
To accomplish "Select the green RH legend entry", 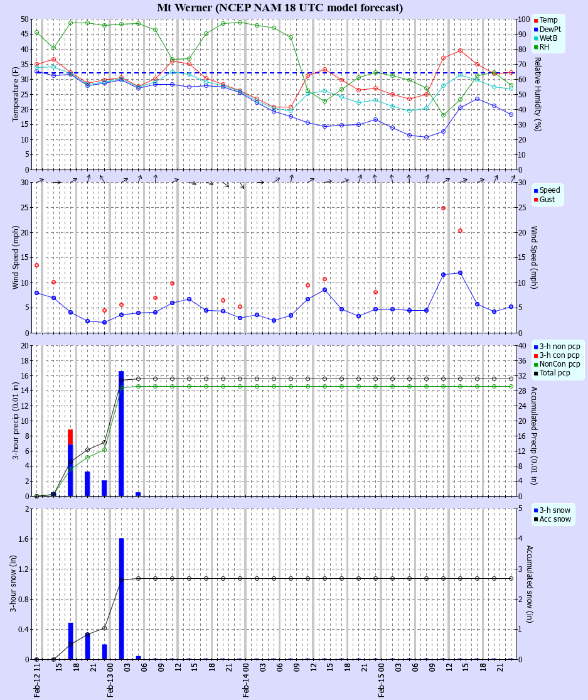I will pos(544,46).
